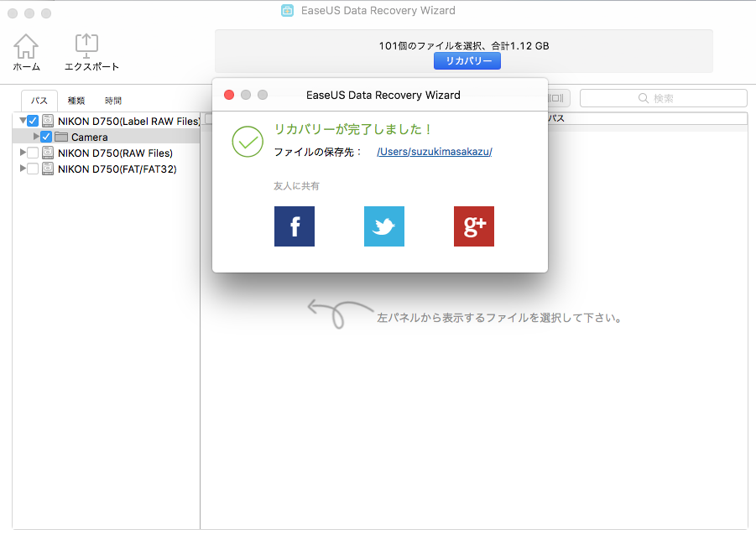Uncheck the Camera folder checkbox
This screenshot has height=540, width=756.
46,137
